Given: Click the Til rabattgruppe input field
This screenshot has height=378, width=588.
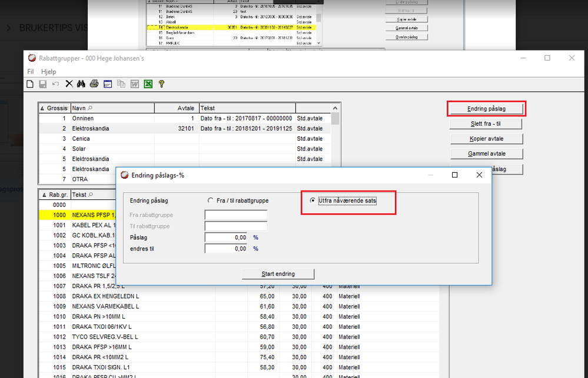Looking at the screenshot, I should click(x=236, y=226).
